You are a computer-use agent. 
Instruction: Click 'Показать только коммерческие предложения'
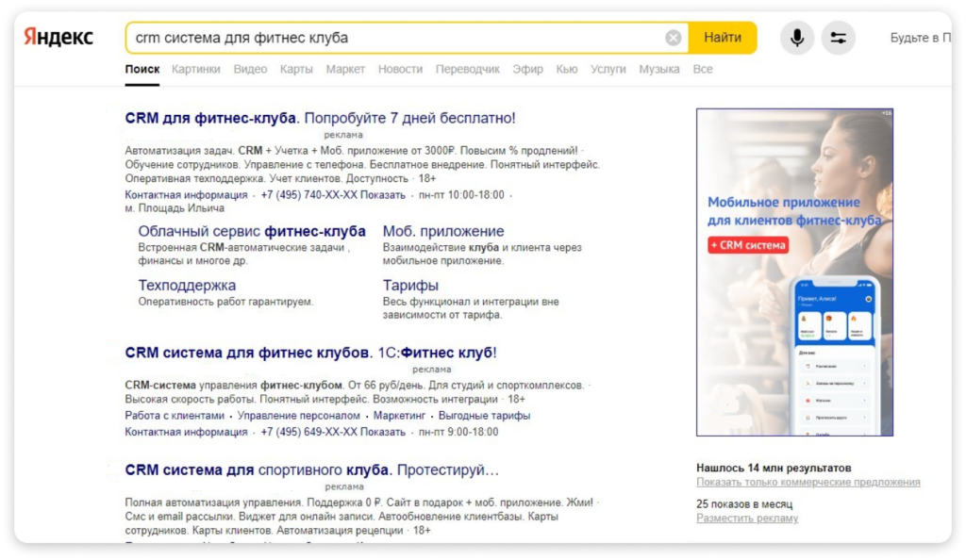click(808, 482)
